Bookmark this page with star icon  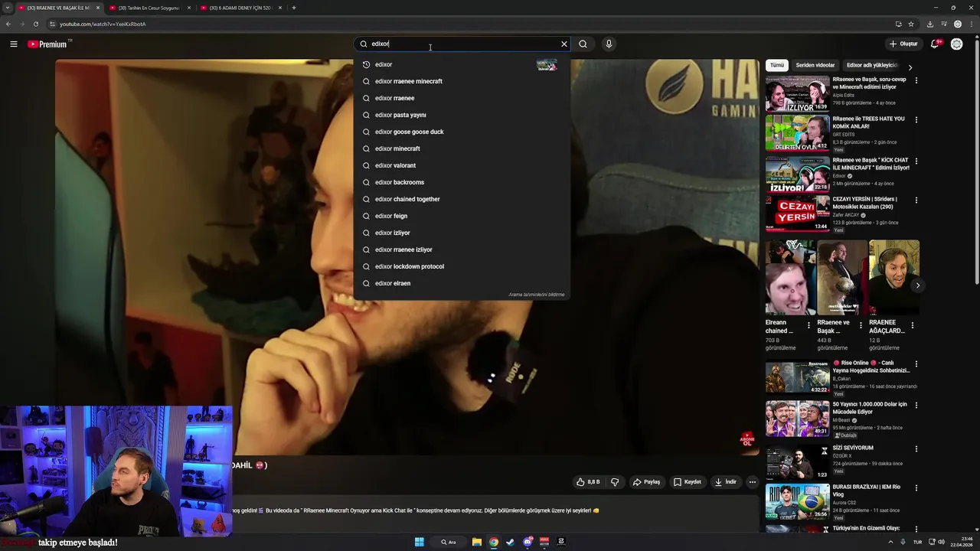911,24
